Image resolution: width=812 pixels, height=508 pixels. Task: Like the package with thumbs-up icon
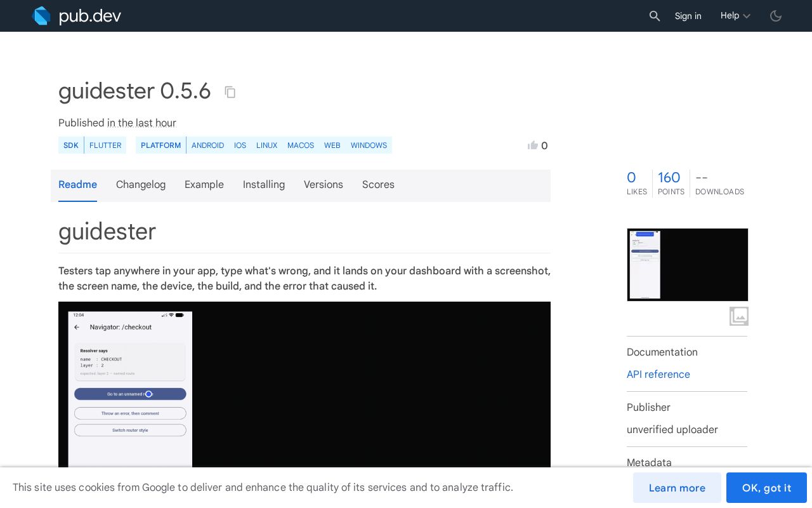[533, 145]
